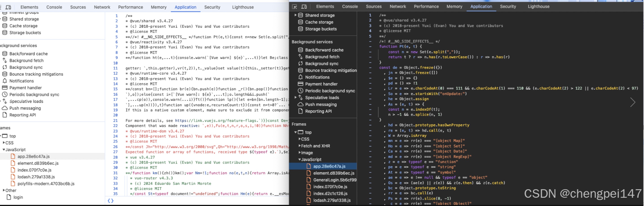Expand Fetch and XHR folder in dark DevTools

[300, 146]
